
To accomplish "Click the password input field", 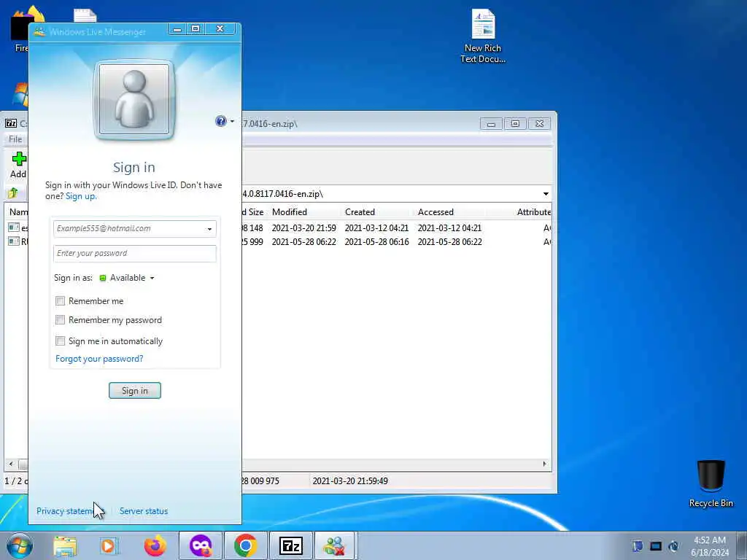I will [x=135, y=253].
